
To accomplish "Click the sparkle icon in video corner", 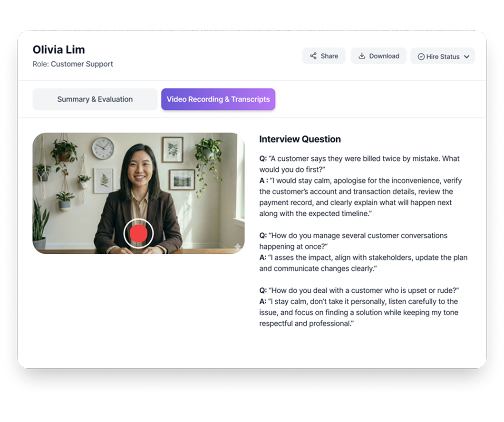I will tap(238, 246).
